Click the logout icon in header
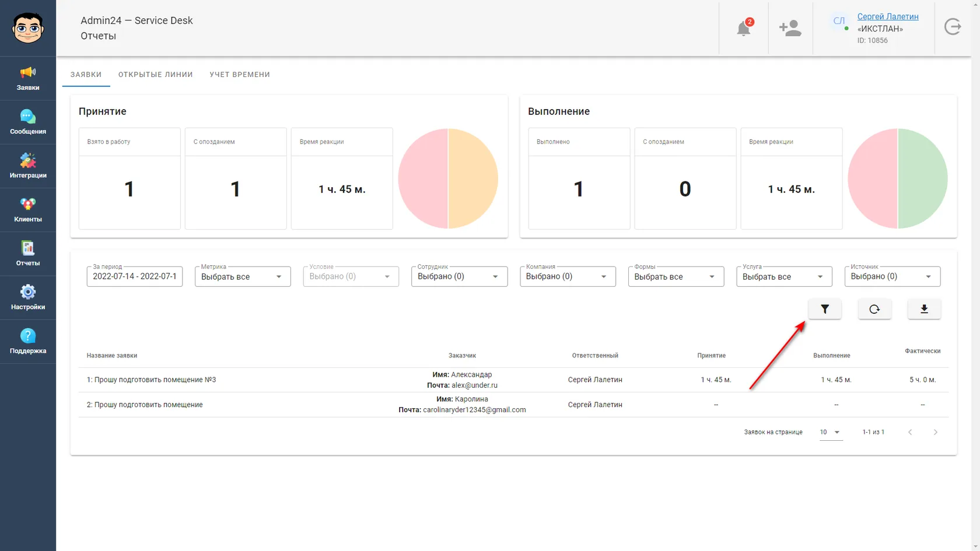The height and width of the screenshot is (551, 980). (953, 27)
